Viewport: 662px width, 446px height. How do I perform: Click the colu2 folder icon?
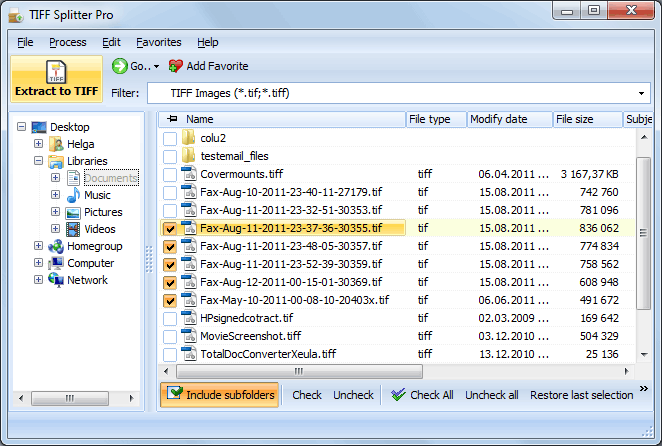pos(188,138)
